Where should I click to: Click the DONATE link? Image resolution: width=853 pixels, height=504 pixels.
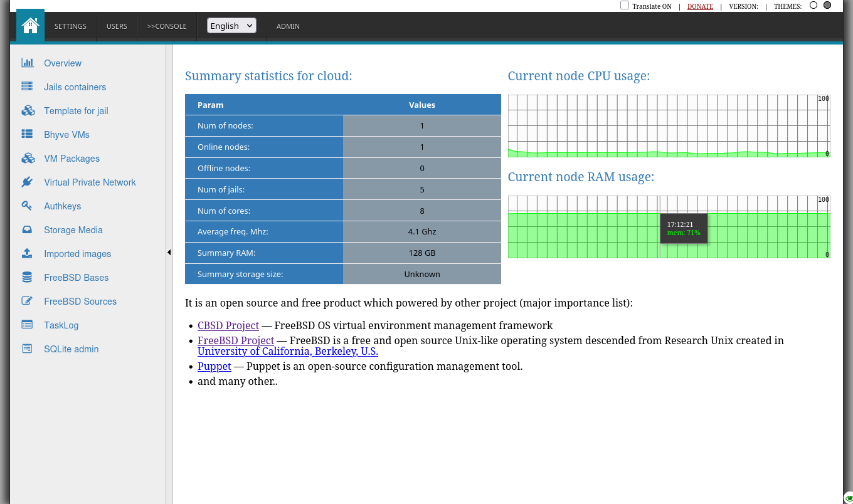click(x=700, y=6)
